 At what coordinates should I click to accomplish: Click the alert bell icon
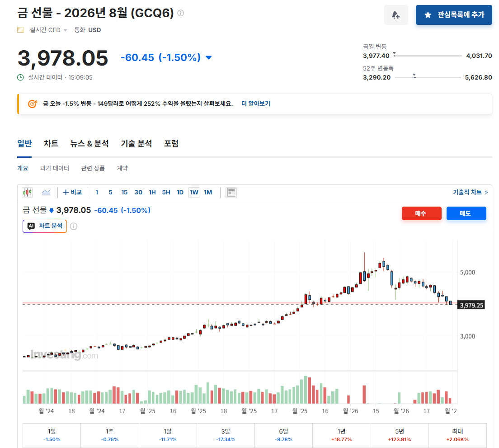coord(395,15)
